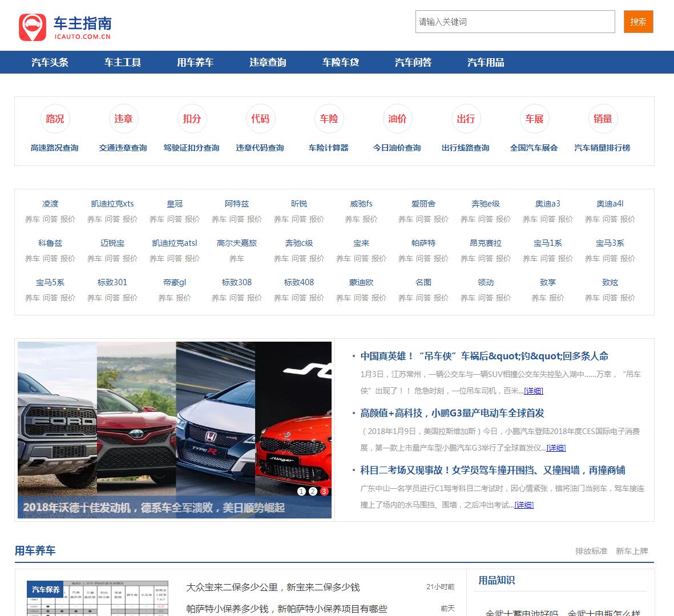Select carousel slide indicator 1

pos(301,491)
